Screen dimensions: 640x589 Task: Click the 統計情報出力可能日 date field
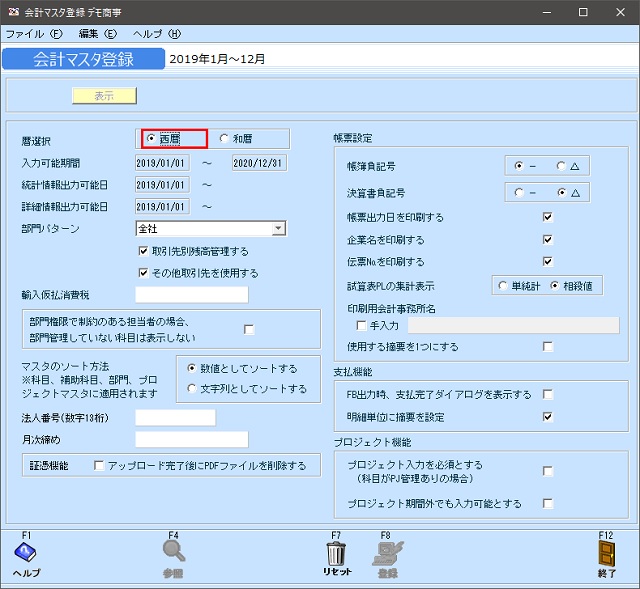tap(162, 185)
